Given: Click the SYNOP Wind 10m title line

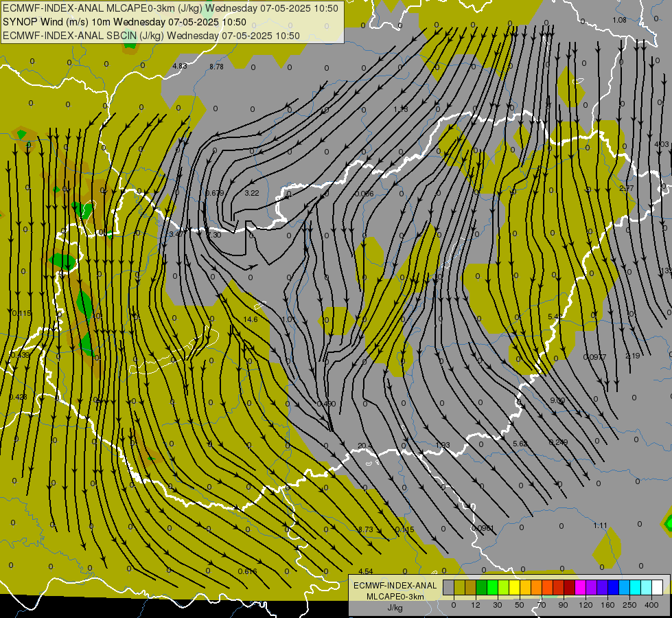Looking at the screenshot, I should pos(125,22).
